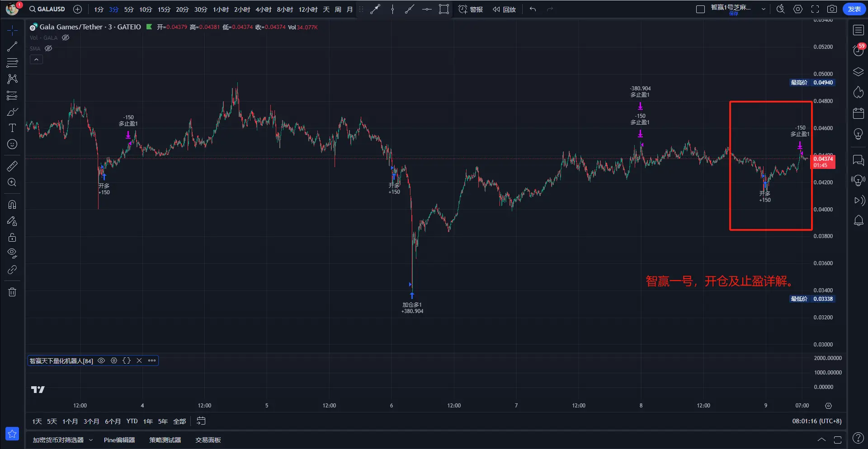Select the ruler measure tool
The height and width of the screenshot is (449, 868).
(12, 166)
